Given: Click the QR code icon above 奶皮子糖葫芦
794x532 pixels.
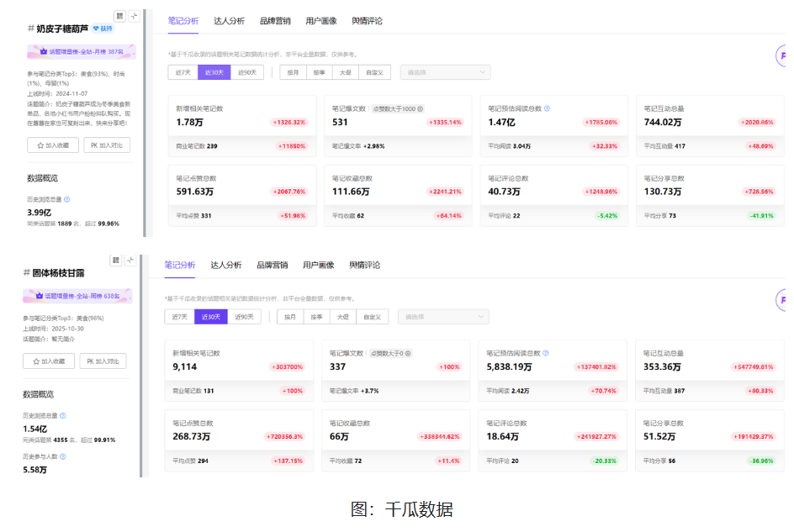Looking at the screenshot, I should point(119,16).
